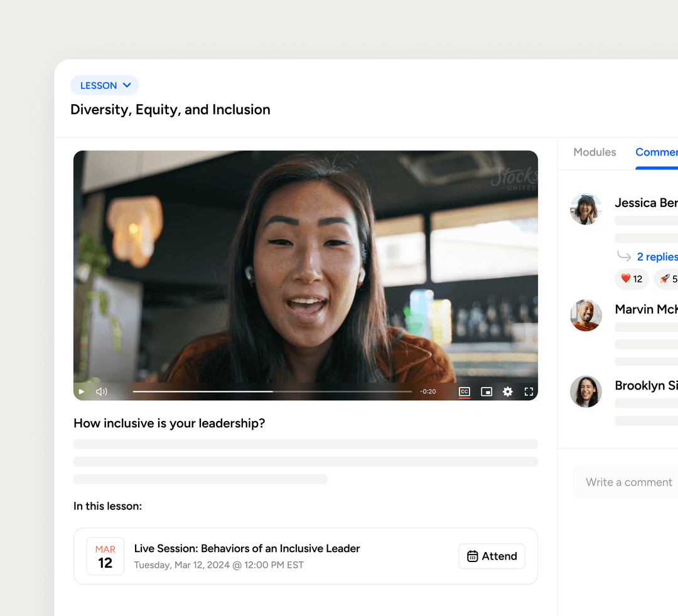Toggle the heart reaction on Jessica's comment
This screenshot has width=678, height=616.
click(631, 279)
